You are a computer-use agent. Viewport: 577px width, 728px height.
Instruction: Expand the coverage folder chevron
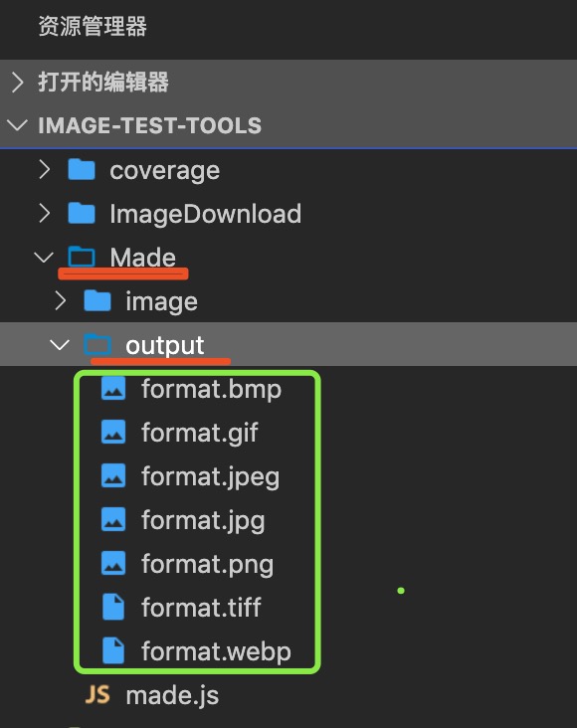pyautogui.click(x=44, y=169)
